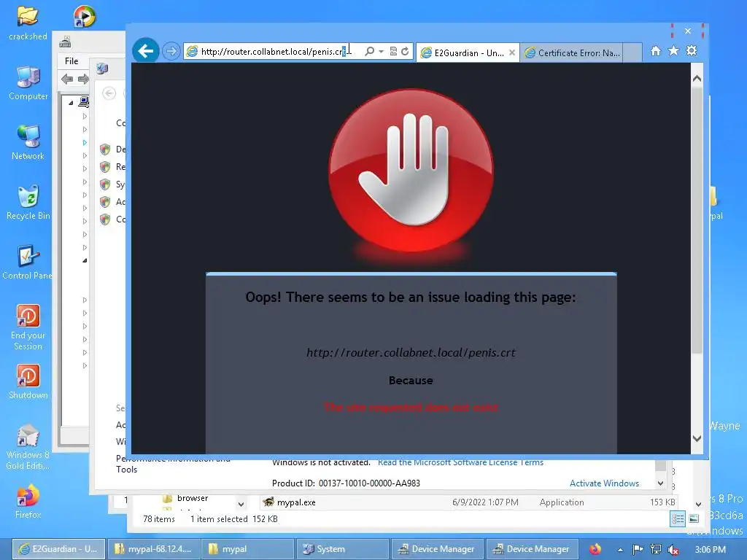Viewport: 747px width, 560px height.
Task: Close the E2Guardian tab
Action: [x=511, y=52]
